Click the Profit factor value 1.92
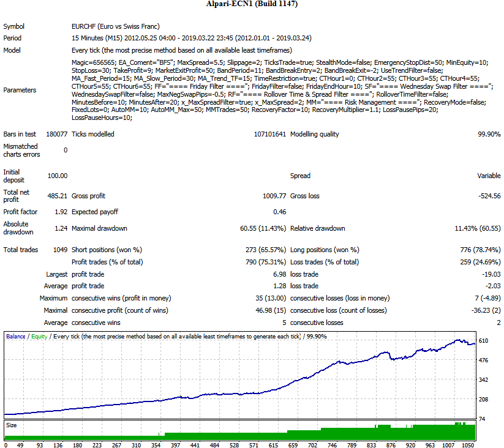Screen dimensions: 504x448 pyautogui.click(x=61, y=212)
